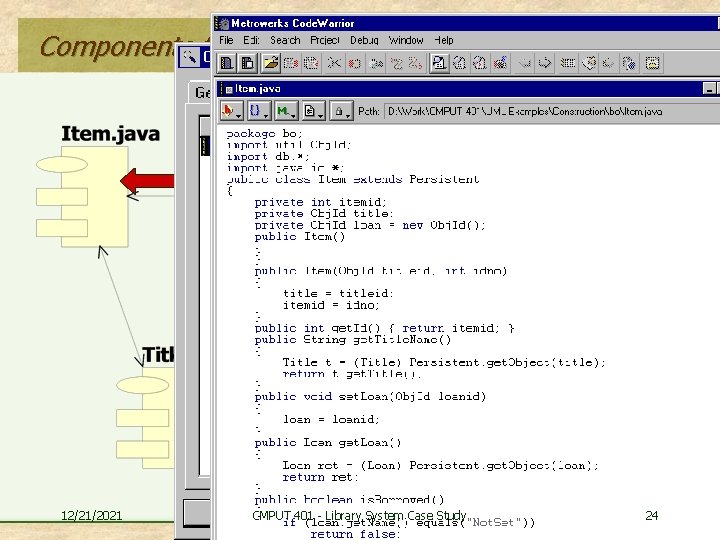Click the Item.java label on the slide
Screen dimensions: 720x540
(x=111, y=134)
